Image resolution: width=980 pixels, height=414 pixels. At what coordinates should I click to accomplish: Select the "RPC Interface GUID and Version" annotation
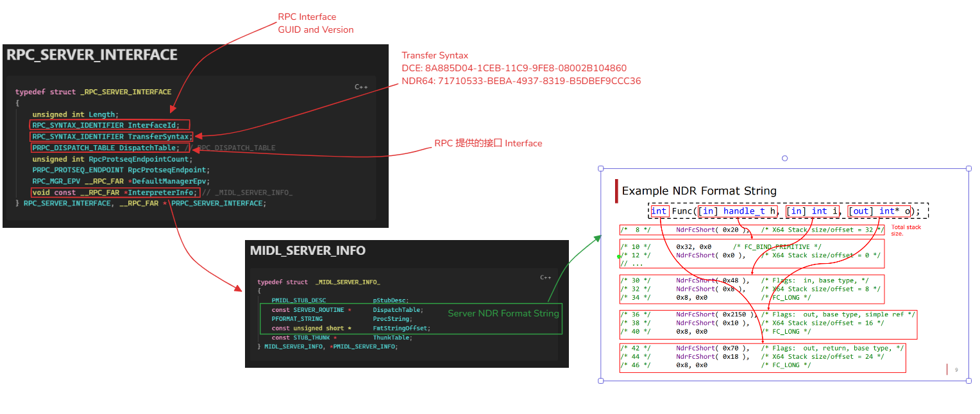315,23
